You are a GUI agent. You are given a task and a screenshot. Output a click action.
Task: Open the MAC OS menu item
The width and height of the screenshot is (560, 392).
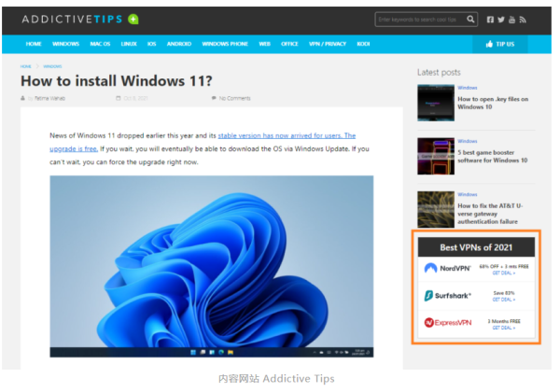[100, 44]
